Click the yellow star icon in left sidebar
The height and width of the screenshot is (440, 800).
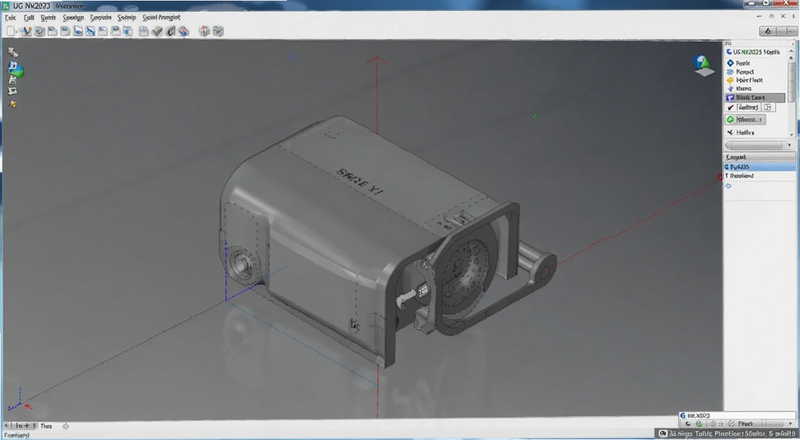13,104
